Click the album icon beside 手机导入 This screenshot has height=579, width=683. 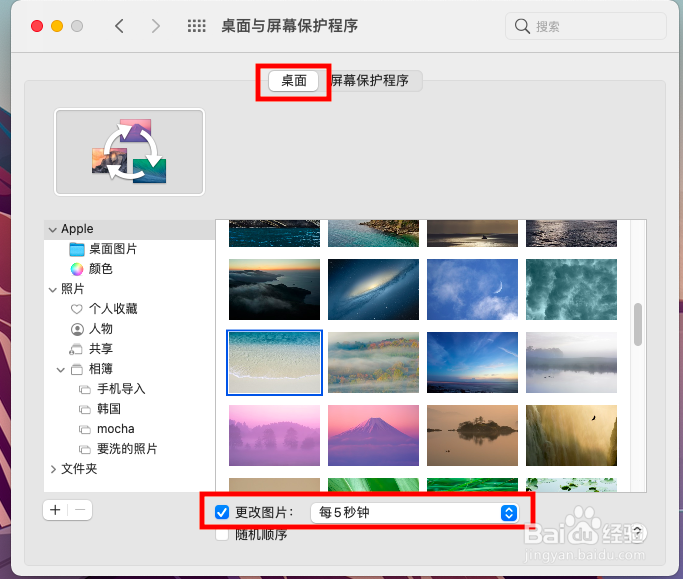point(85,389)
